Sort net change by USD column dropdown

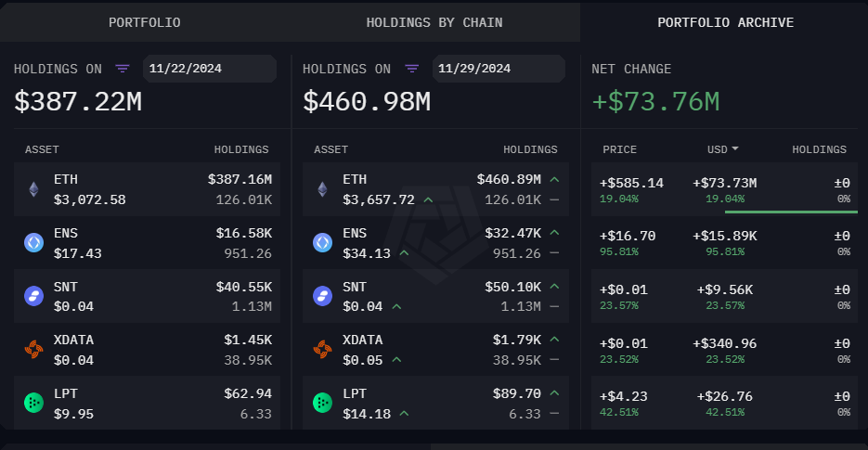(722, 149)
